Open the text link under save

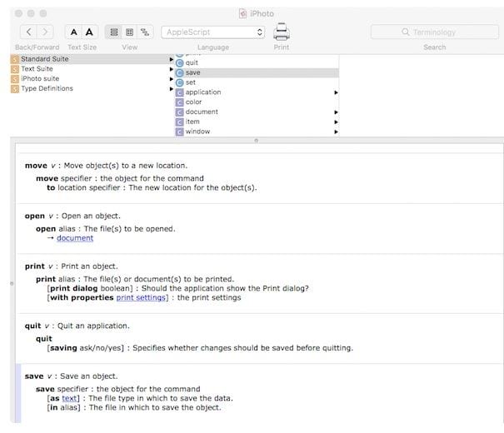pyautogui.click(x=69, y=398)
